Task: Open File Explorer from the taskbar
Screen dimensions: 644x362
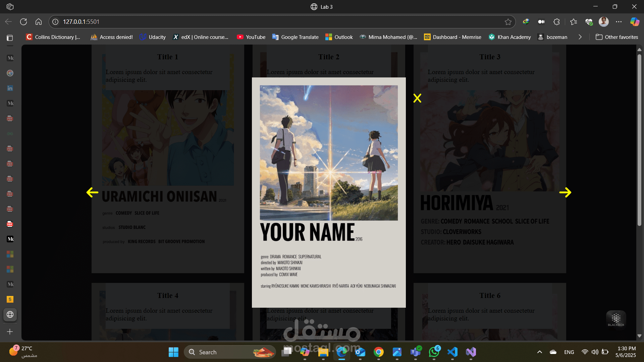Action: [323, 352]
